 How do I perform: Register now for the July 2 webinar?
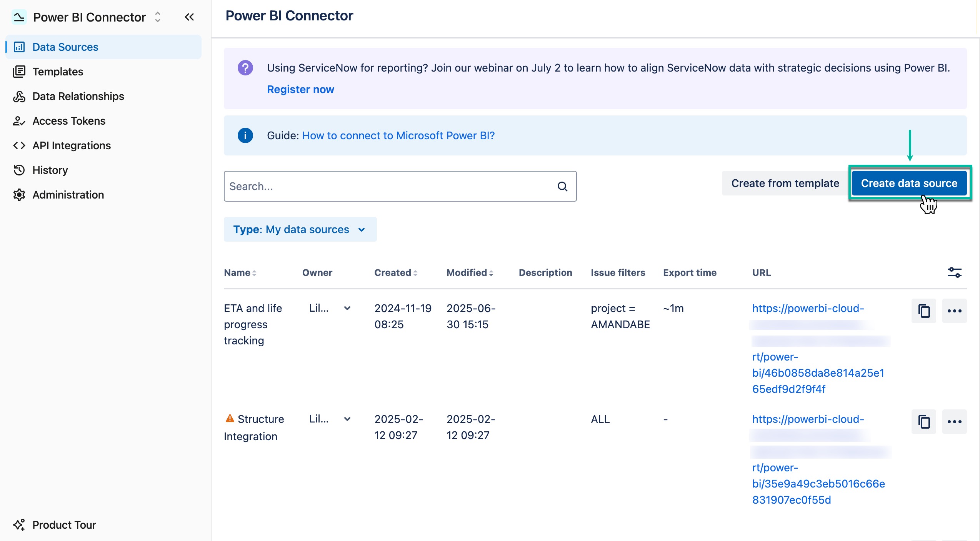tap(301, 89)
